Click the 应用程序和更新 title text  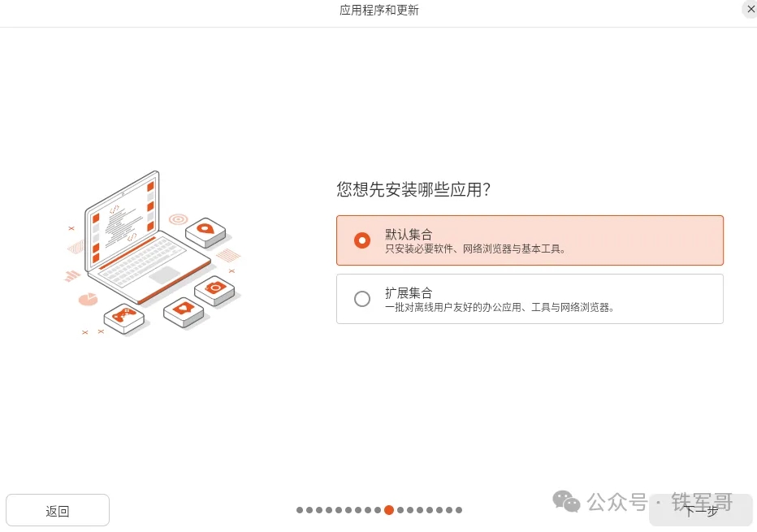378,11
